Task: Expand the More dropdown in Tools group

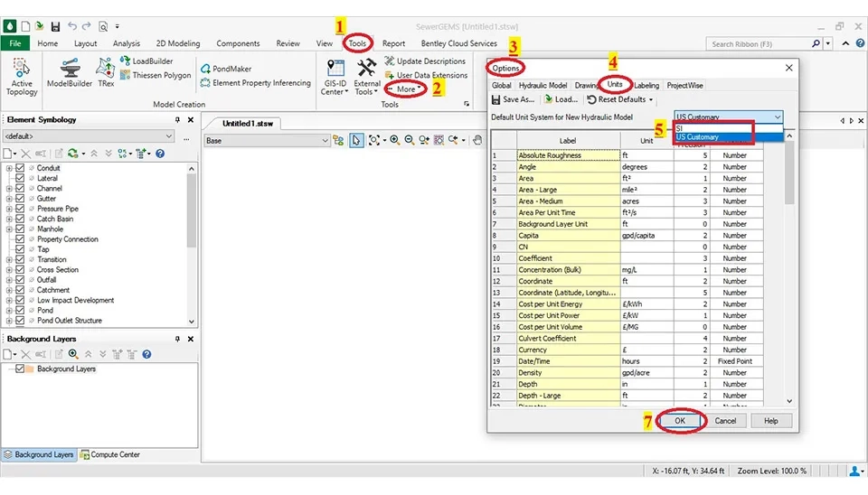Action: (x=407, y=89)
